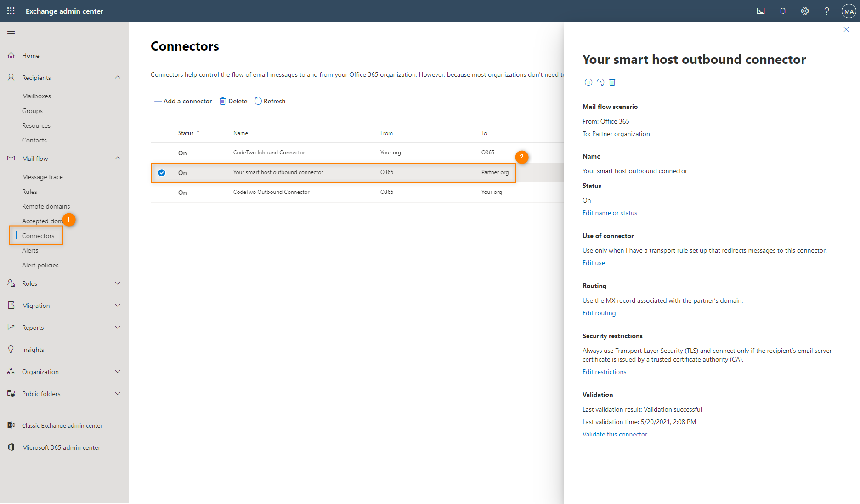This screenshot has width=860, height=504.
Task: Open the MA account avatar
Action: pos(849,11)
